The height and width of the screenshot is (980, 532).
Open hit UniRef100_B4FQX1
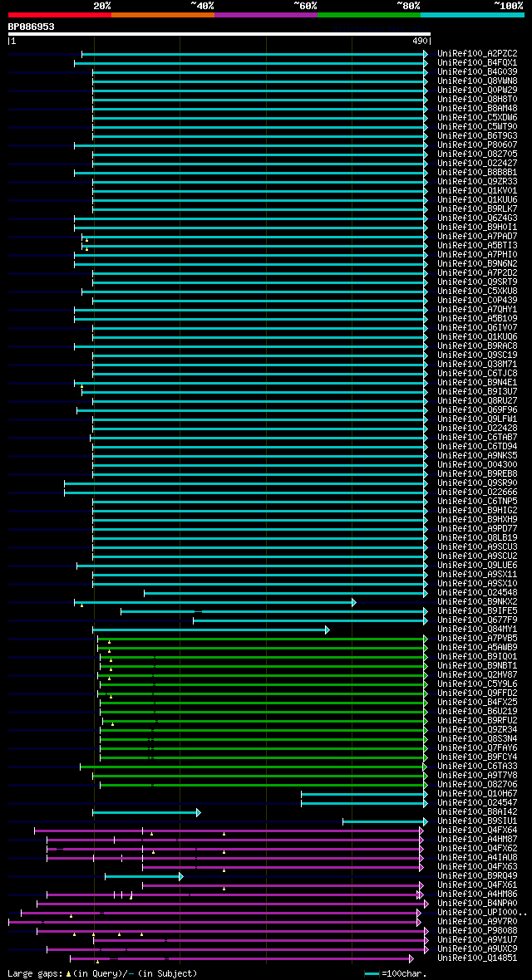[477, 63]
